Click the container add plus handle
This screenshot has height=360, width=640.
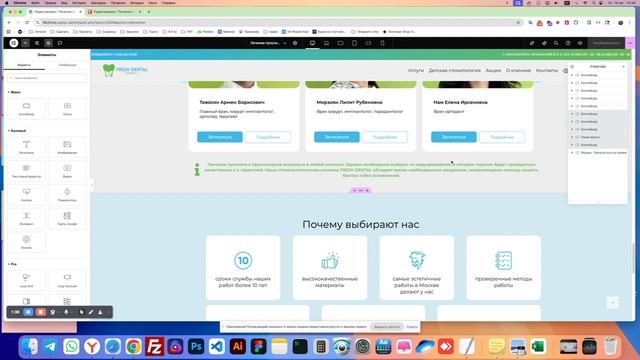coord(354,191)
